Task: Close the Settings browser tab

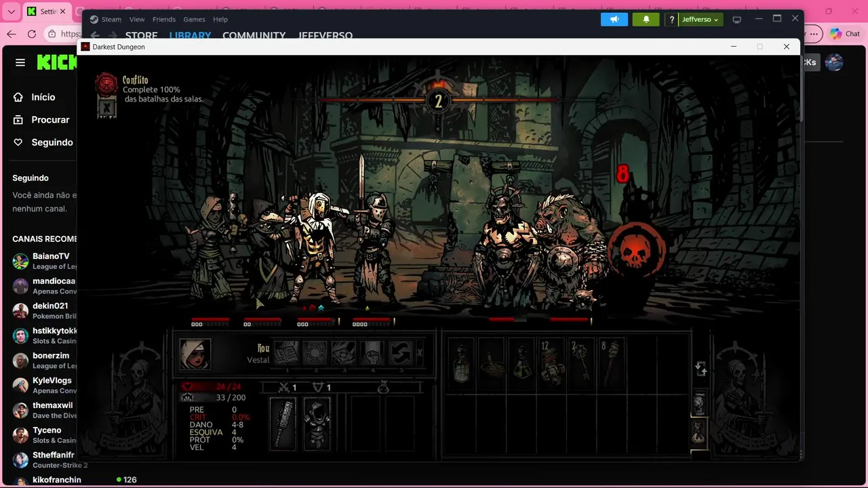Action: tap(63, 12)
